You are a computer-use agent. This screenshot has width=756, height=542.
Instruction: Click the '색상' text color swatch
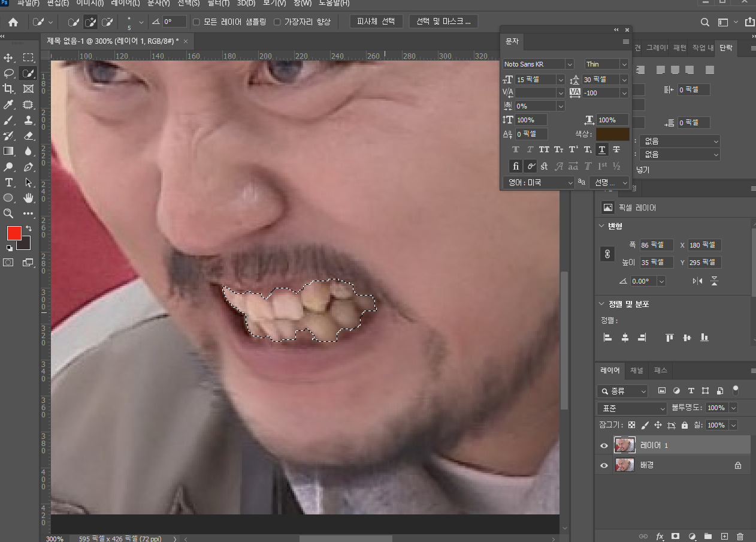click(613, 134)
